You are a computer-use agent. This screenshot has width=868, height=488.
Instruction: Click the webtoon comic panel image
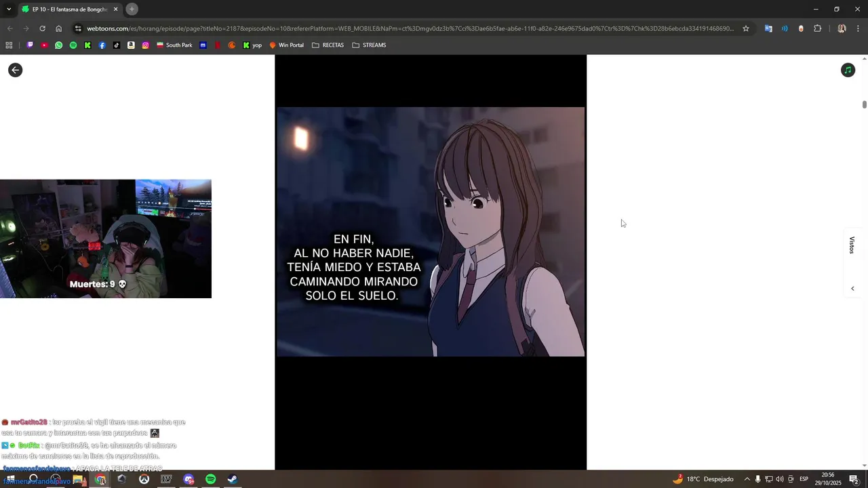(431, 232)
